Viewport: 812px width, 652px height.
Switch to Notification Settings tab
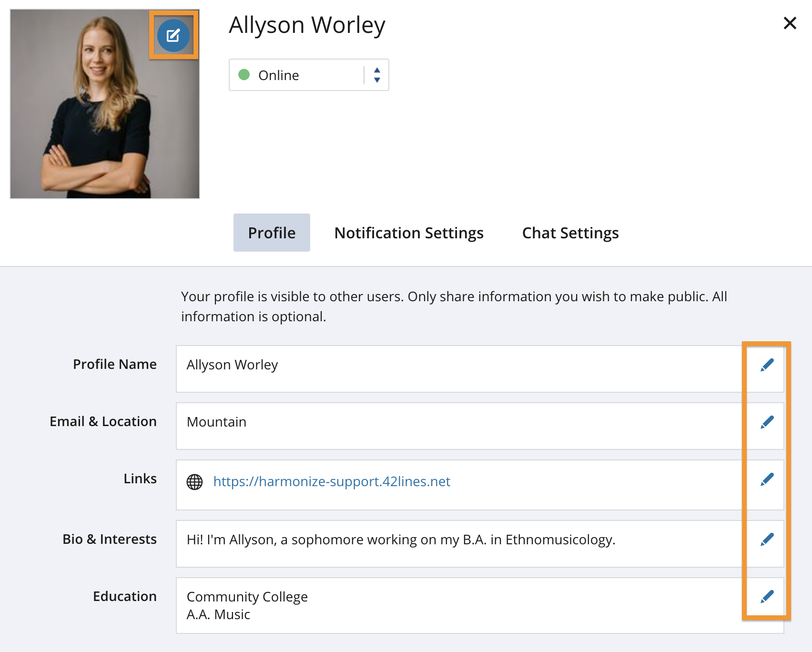(x=409, y=233)
